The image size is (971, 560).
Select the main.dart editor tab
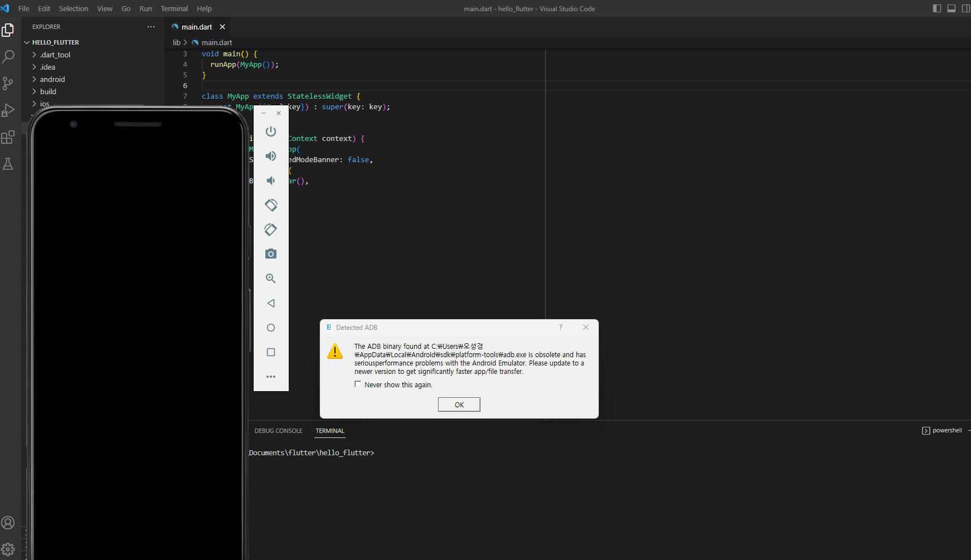coord(197,27)
